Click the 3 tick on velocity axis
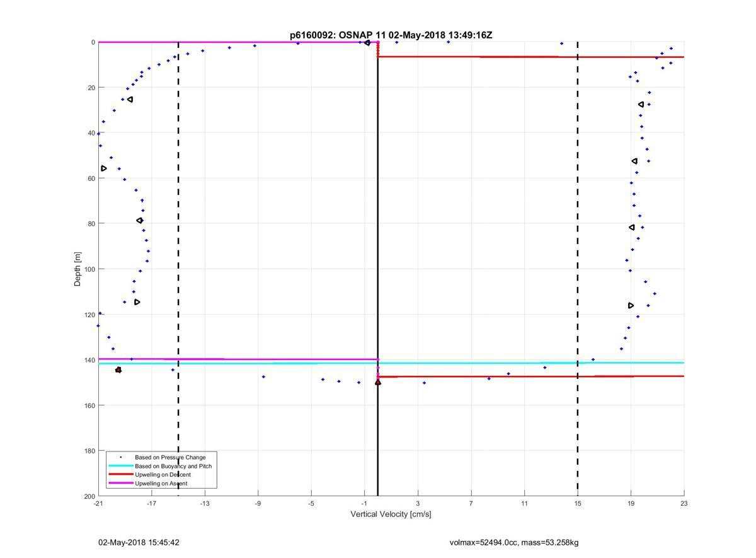This screenshot has width=756, height=558. tap(418, 503)
